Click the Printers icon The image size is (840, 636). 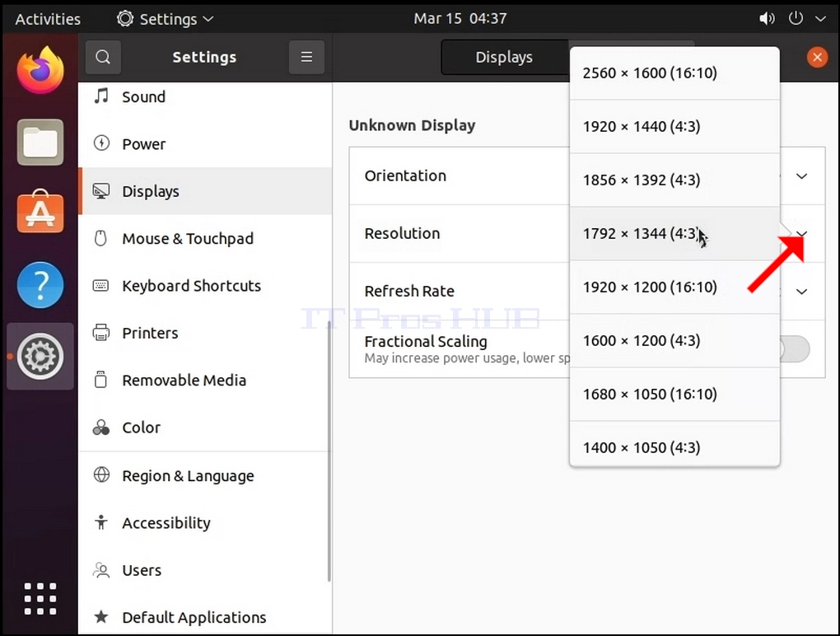[100, 332]
